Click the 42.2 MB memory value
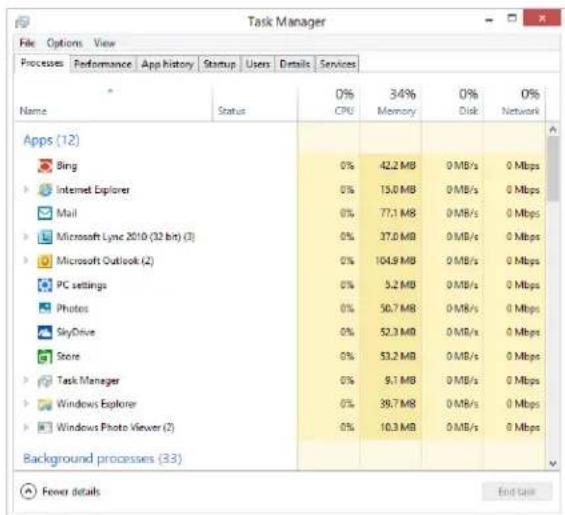Viewport: 565px width, 515px height. pos(398,166)
